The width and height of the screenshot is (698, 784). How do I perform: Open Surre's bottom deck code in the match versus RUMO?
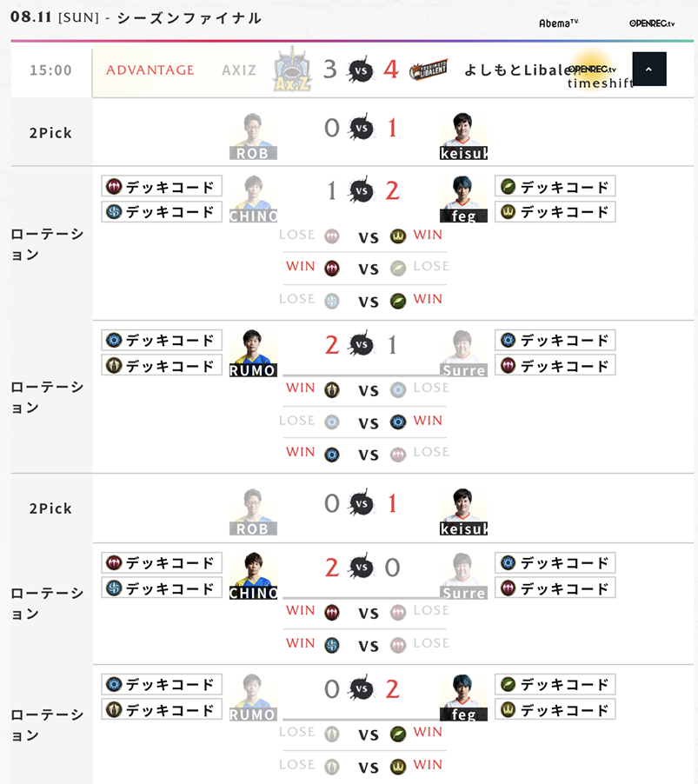(555, 365)
